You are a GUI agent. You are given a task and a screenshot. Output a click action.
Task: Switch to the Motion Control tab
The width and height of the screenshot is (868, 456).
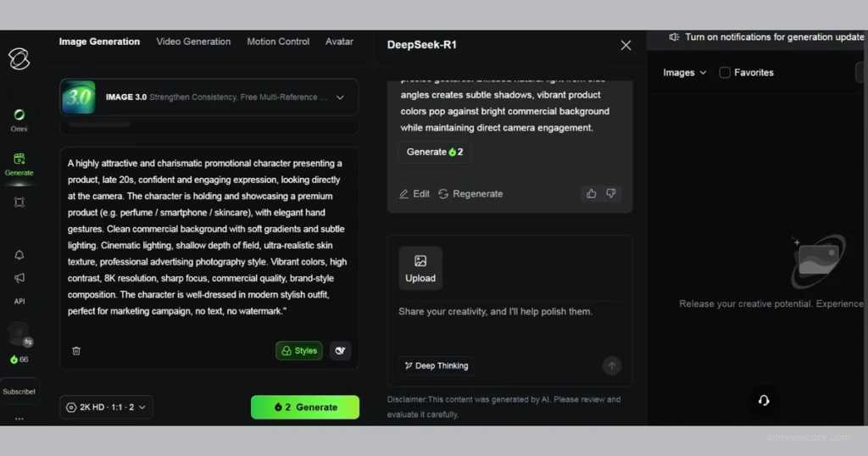(x=278, y=42)
